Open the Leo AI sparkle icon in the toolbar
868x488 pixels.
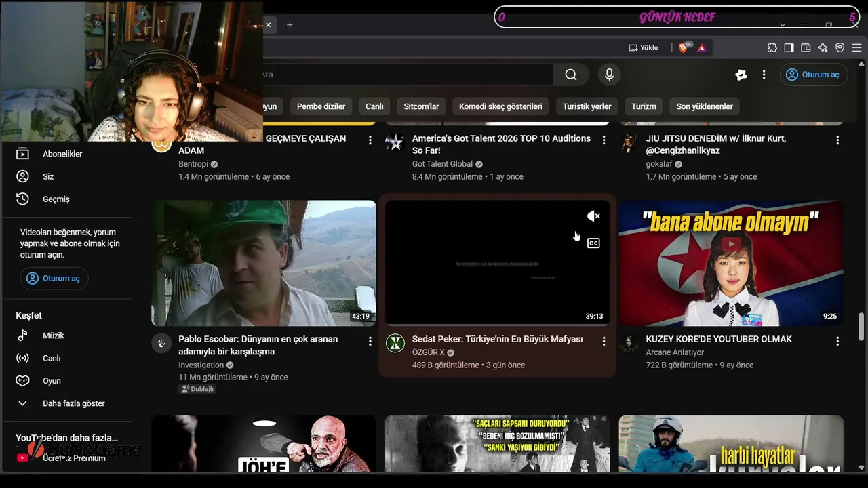tap(823, 47)
